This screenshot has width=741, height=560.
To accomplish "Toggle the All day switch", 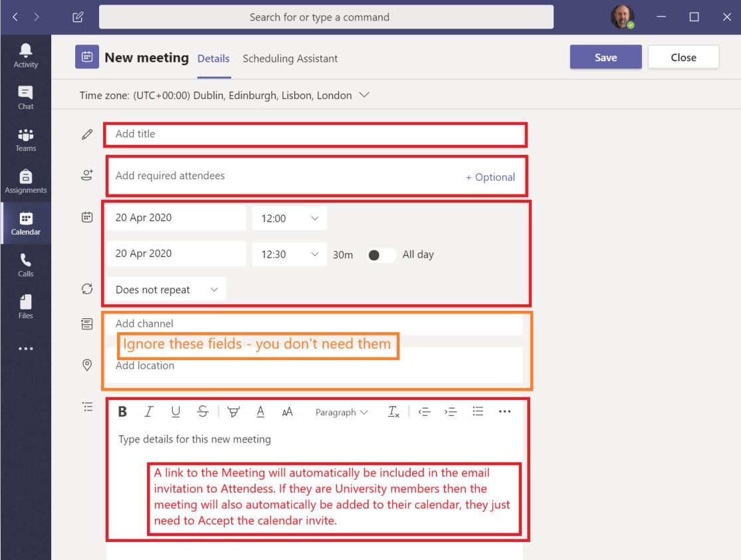I will pos(379,254).
